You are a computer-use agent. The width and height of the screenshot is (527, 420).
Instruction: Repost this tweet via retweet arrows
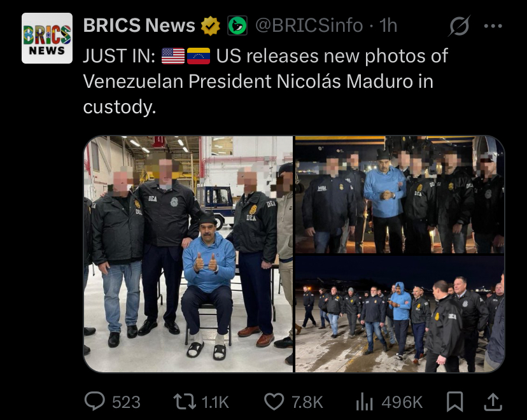tap(185, 402)
